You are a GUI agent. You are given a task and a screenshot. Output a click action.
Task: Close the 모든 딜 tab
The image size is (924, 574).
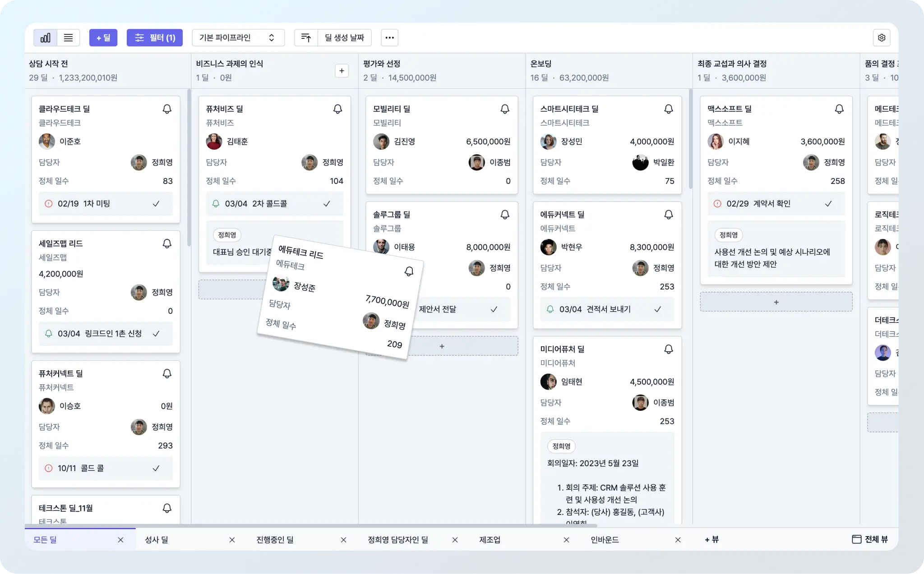click(120, 540)
